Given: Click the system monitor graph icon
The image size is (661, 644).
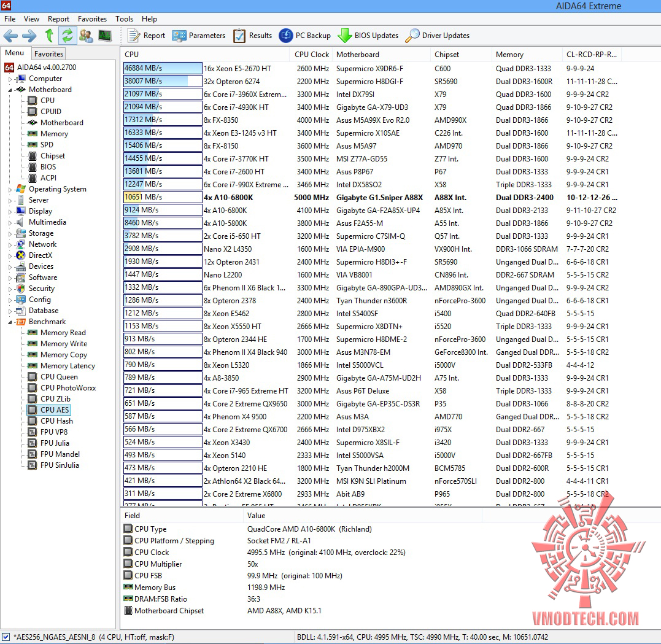Looking at the screenshot, I should tap(104, 36).
